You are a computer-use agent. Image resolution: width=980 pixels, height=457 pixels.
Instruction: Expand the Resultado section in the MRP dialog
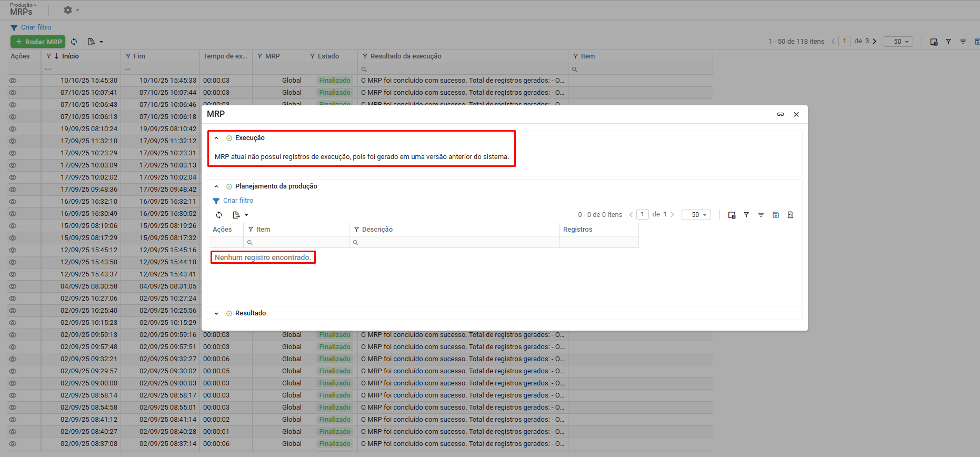216,313
